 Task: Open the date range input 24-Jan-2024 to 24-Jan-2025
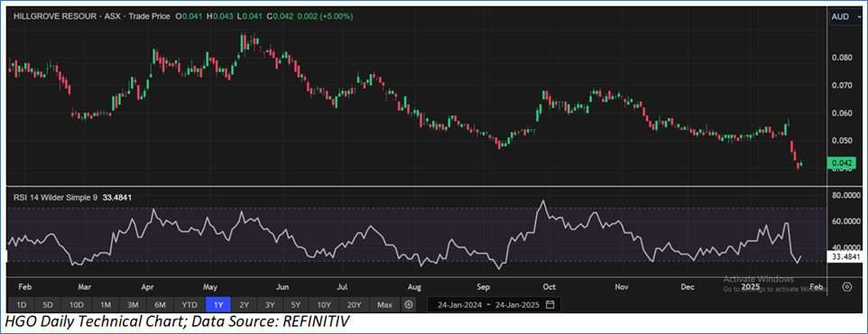click(494, 304)
